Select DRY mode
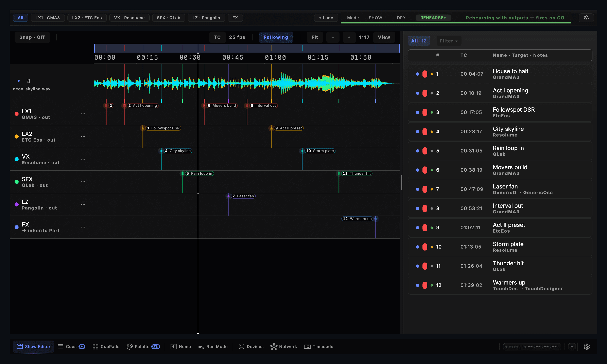607x364 pixels. 401,18
